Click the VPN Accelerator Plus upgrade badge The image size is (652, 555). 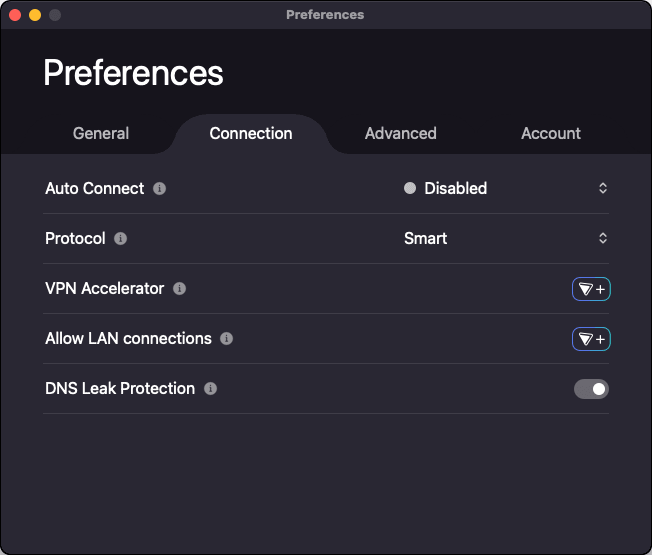591,289
